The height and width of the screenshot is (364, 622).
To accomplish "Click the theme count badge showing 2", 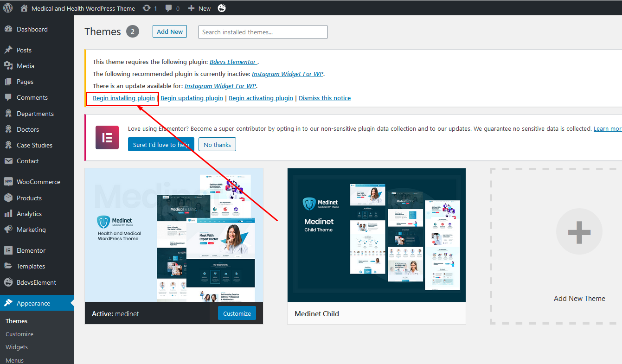I will click(132, 32).
